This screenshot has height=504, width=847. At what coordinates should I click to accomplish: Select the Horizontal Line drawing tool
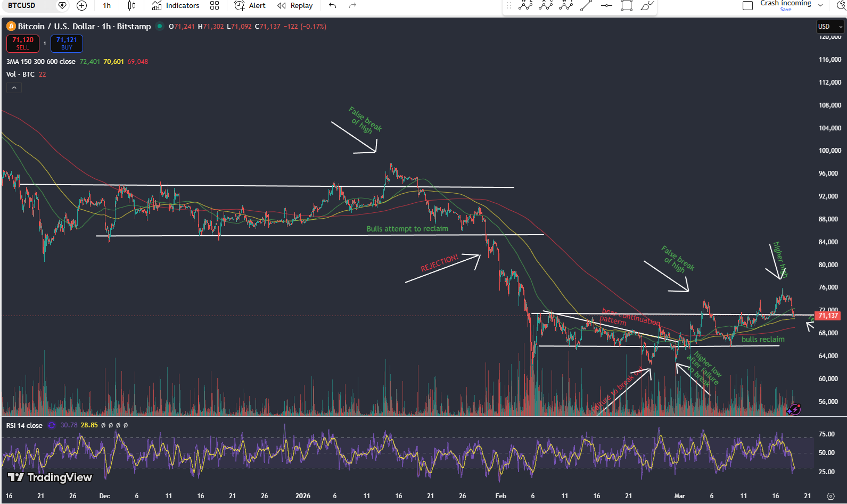click(606, 5)
